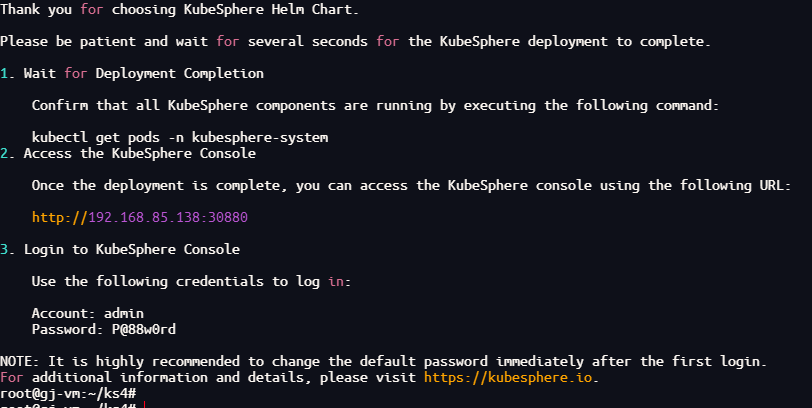The width and height of the screenshot is (812, 408).
Task: Open the http://192.168.85.138:30880 console URL
Action: [x=140, y=217]
